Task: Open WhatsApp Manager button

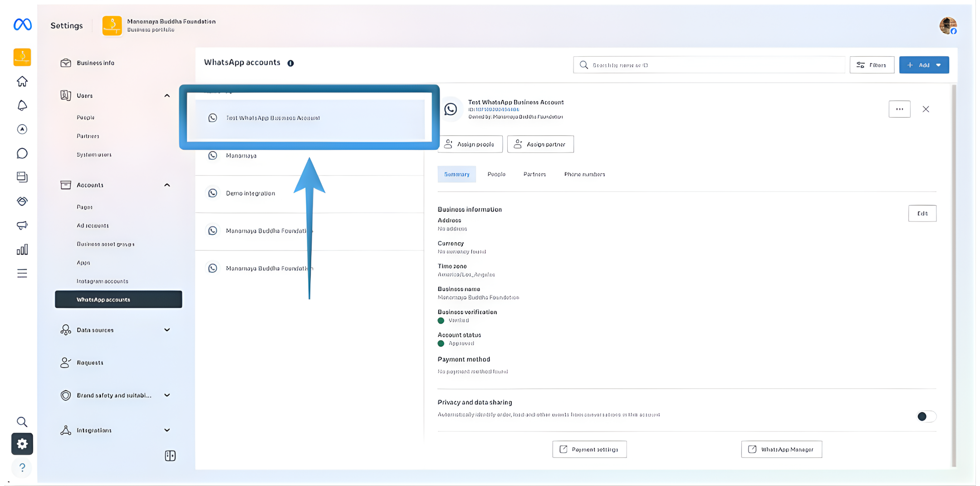Action: [x=781, y=449]
